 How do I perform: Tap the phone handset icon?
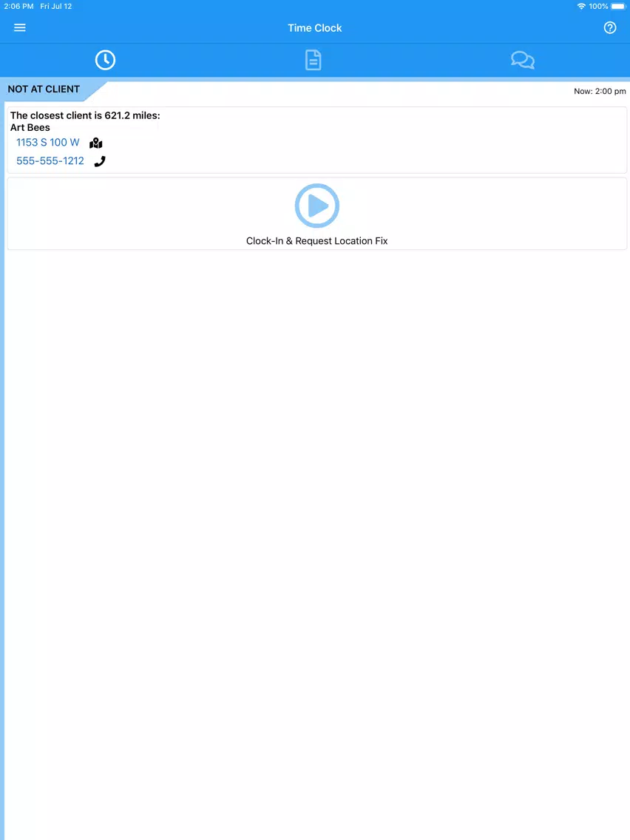click(100, 161)
